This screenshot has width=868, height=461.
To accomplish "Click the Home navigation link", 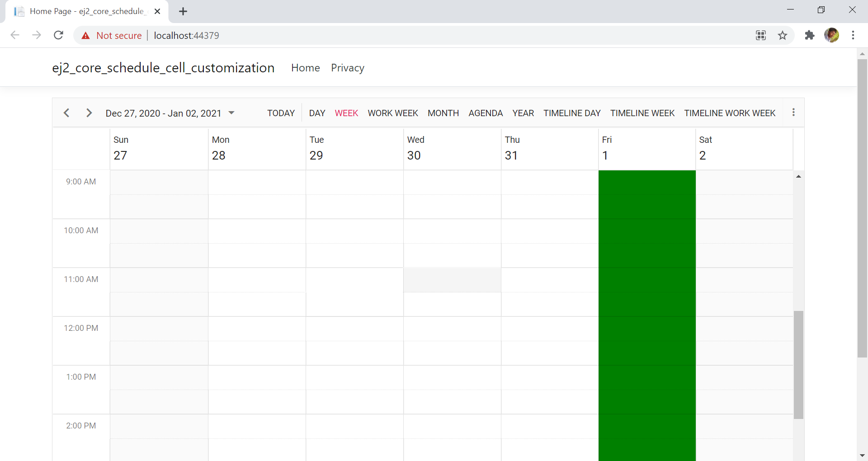I will point(305,68).
